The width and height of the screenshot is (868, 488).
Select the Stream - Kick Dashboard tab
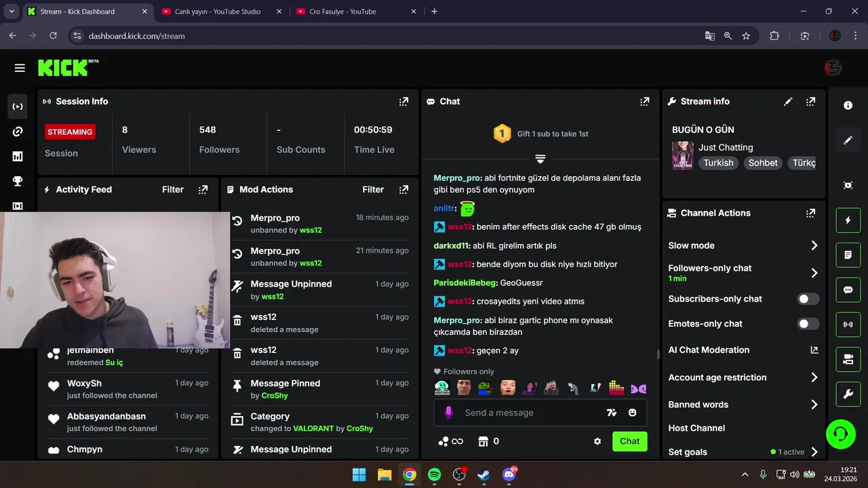[89, 12]
